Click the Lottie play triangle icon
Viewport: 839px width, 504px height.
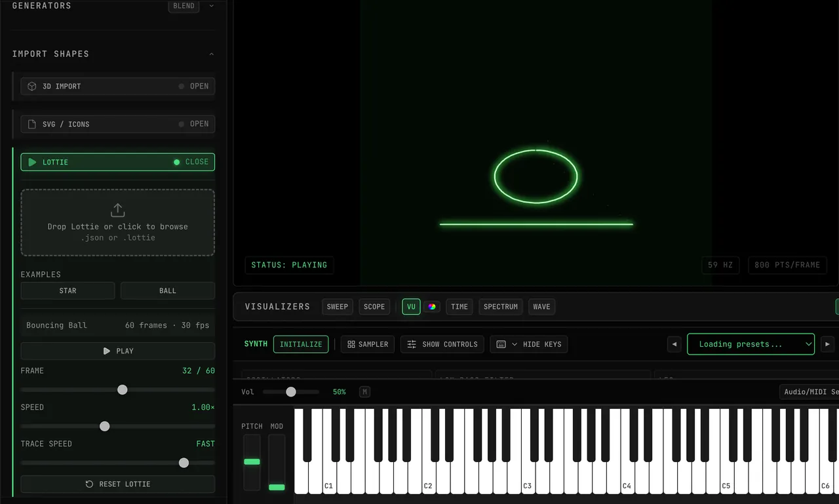[32, 162]
